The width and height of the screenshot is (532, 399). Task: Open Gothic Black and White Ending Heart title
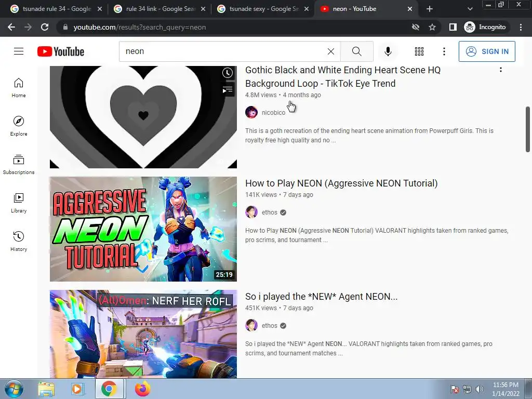click(343, 77)
